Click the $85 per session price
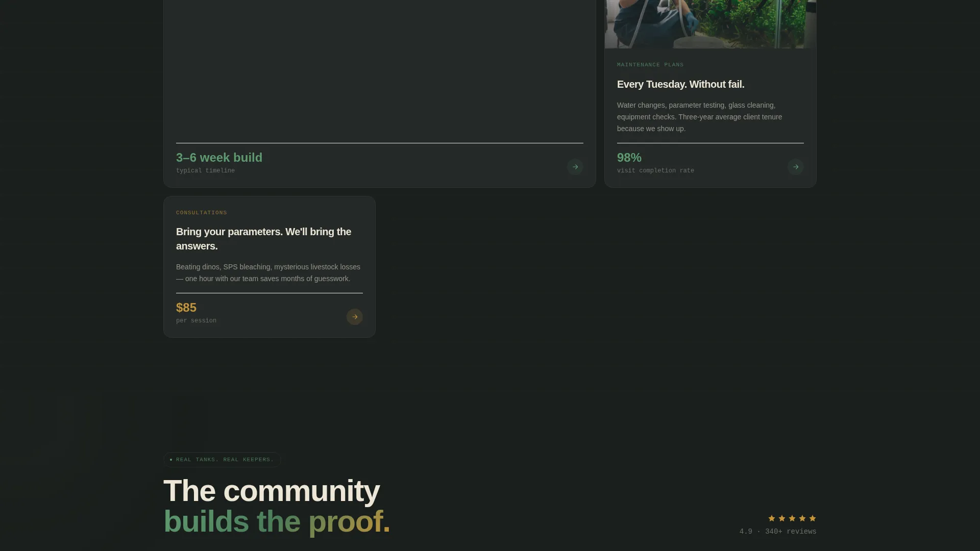The height and width of the screenshot is (551, 980). click(196, 313)
